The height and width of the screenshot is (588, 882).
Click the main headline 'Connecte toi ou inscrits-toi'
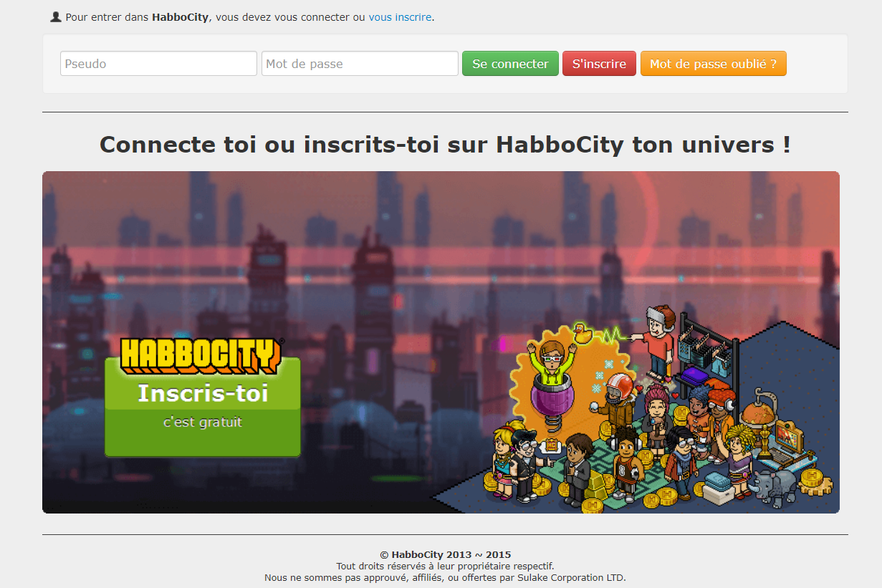coord(445,145)
